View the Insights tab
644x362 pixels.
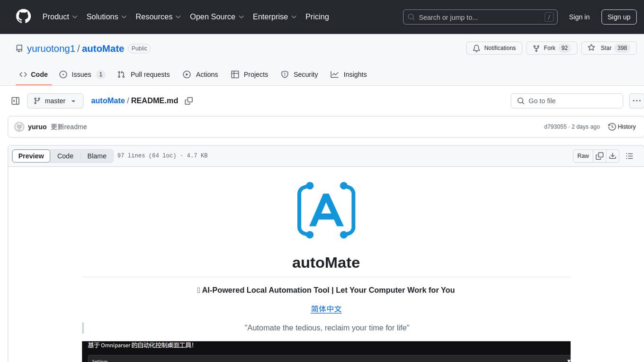click(x=349, y=74)
